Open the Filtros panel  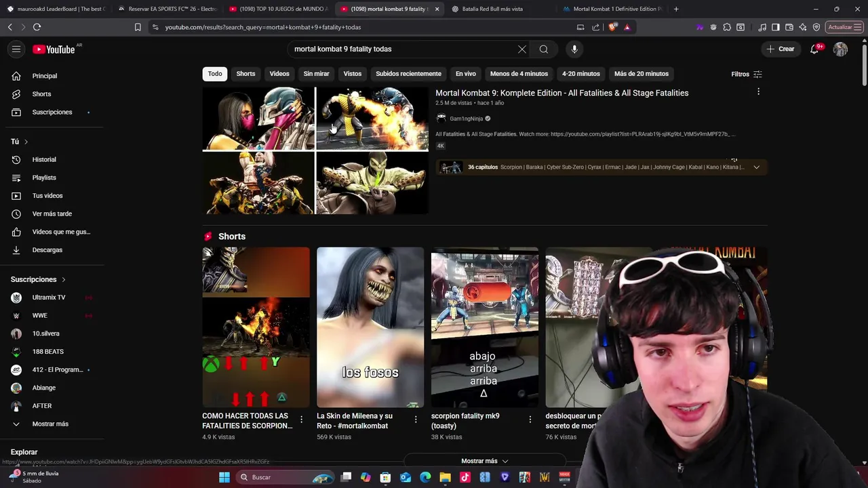point(747,74)
